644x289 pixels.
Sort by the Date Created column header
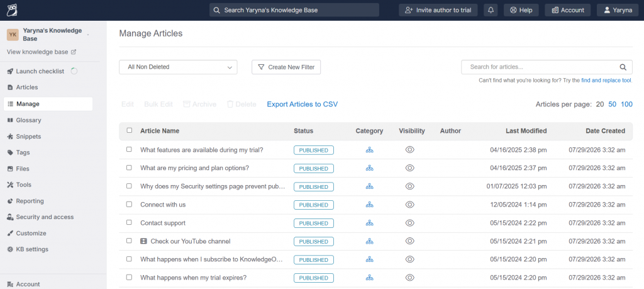pos(606,131)
